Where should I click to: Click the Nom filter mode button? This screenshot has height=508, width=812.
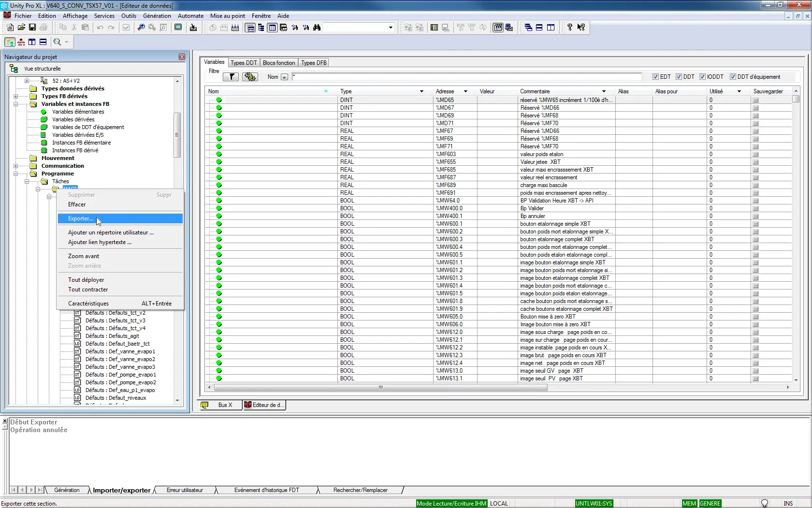pos(284,77)
